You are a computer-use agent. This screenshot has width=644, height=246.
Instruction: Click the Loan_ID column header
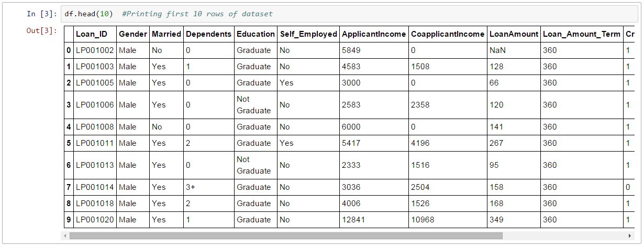pyautogui.click(x=92, y=34)
